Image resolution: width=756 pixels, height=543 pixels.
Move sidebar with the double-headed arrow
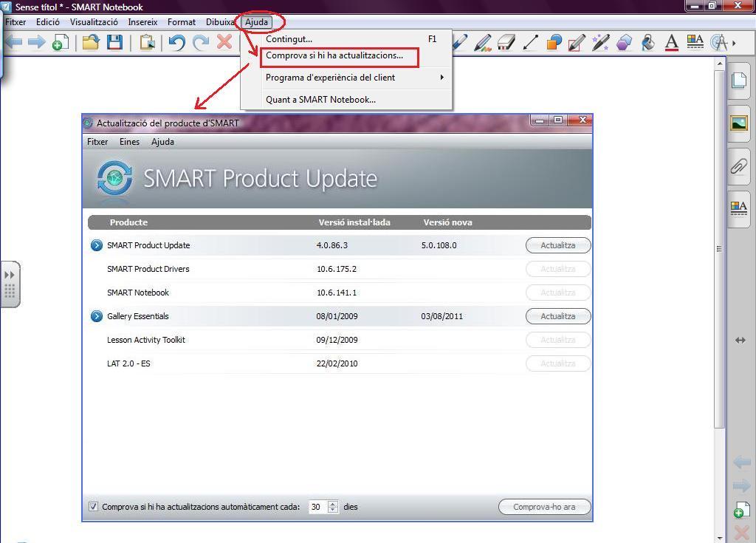(740, 341)
